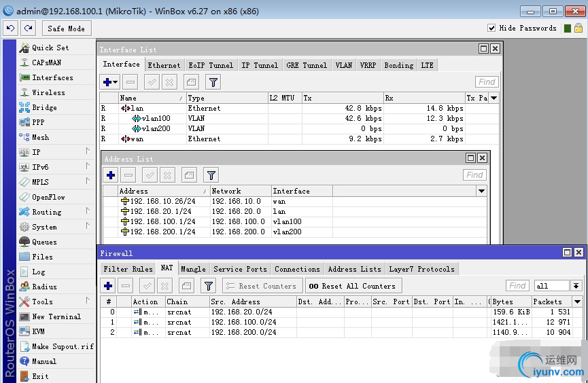The height and width of the screenshot is (383, 588).
Task: Click the disable X icon in Address List toolbar
Action: point(169,175)
